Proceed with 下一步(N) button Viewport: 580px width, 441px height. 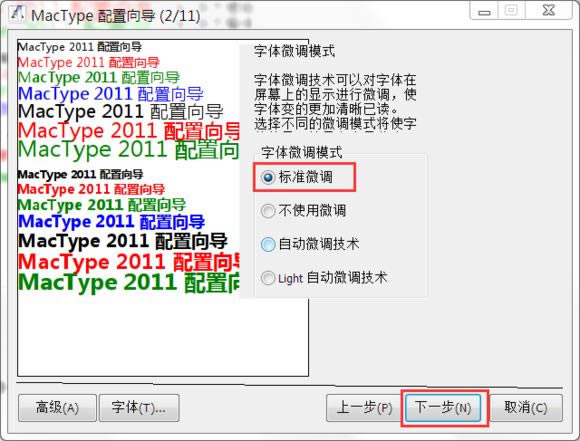click(443, 408)
